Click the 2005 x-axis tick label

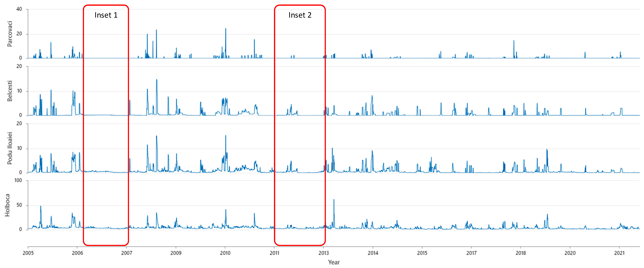coord(28,253)
